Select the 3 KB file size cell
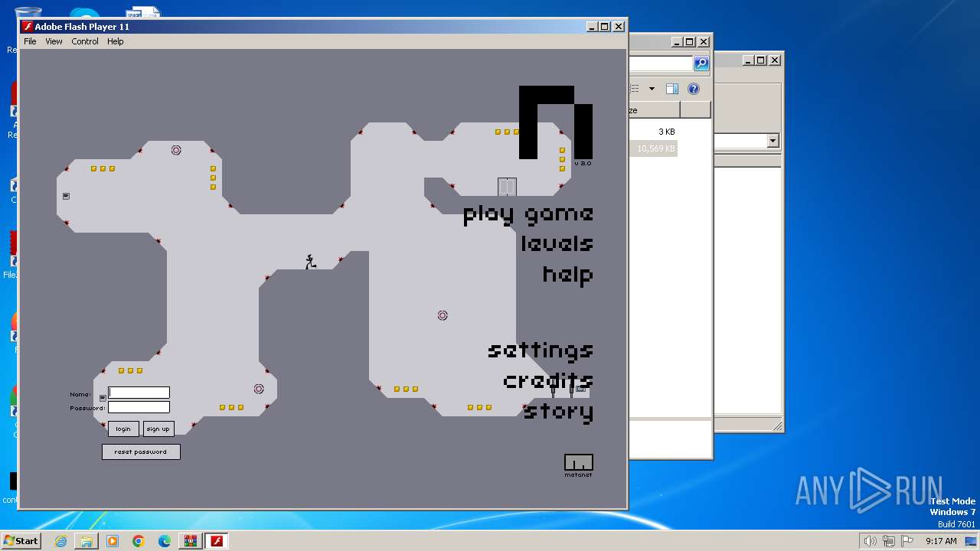This screenshot has width=980, height=551. 667,132
